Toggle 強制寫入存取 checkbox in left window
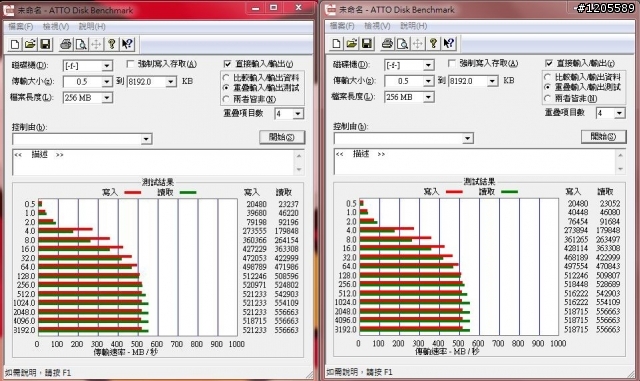This screenshot has width=640, height=381. tap(130, 64)
